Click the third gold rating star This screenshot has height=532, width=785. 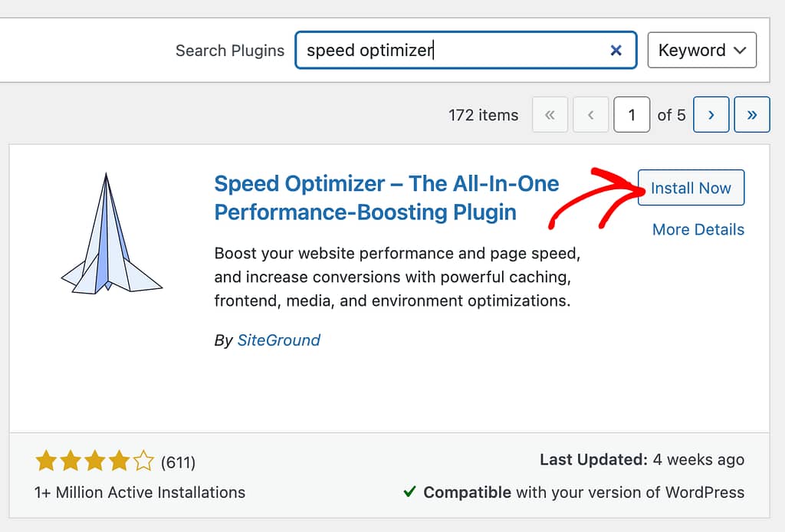tap(94, 461)
